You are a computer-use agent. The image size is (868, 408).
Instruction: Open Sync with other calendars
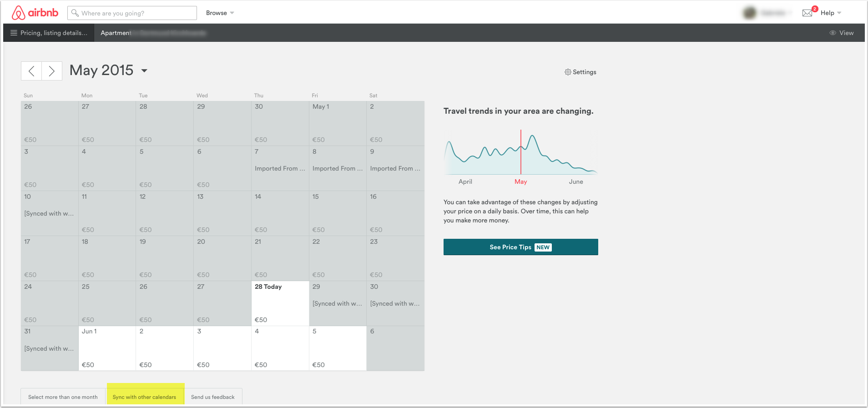pos(145,397)
